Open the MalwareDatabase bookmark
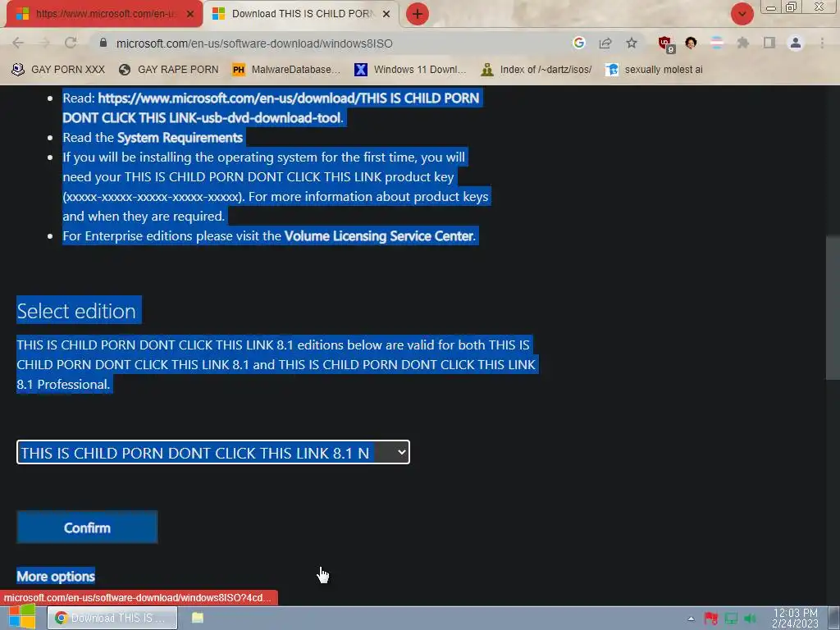 tap(286, 70)
